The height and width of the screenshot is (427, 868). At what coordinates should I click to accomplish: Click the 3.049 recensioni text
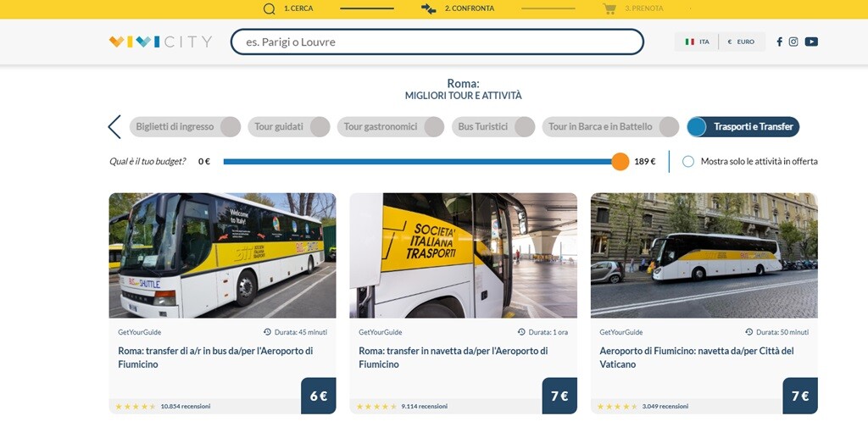[665, 407]
